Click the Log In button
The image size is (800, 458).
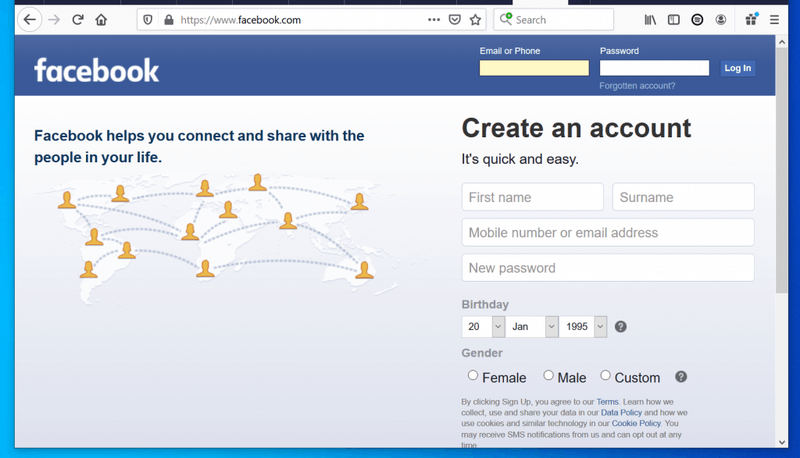coord(738,68)
